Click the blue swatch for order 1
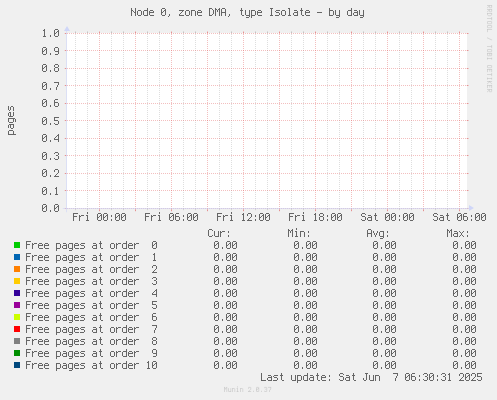The width and height of the screenshot is (497, 400). pyautogui.click(x=17, y=257)
